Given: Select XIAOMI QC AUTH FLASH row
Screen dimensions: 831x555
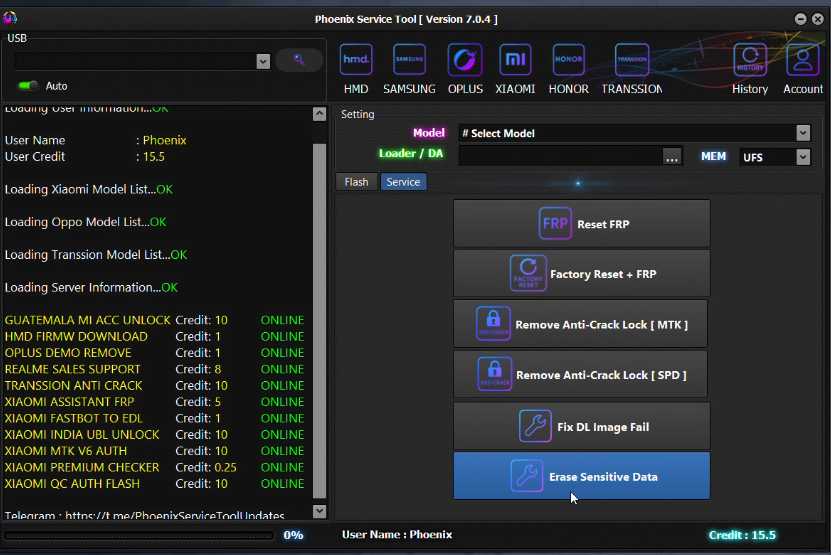Looking at the screenshot, I should pos(154,484).
